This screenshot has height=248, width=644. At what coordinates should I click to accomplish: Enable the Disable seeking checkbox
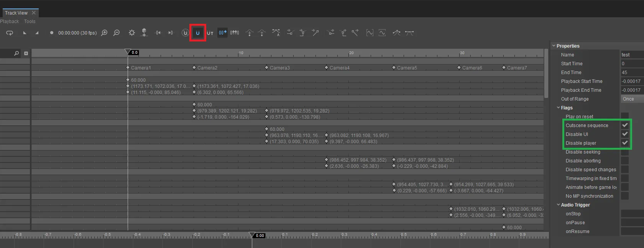point(625,152)
